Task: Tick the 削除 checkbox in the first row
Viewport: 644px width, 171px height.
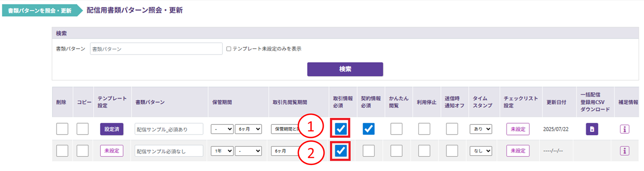Action: [x=62, y=129]
